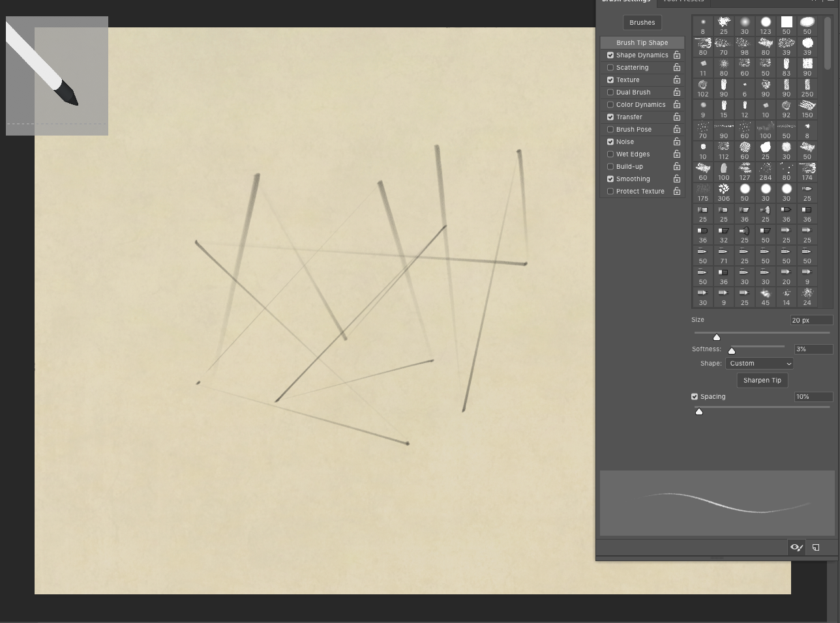Click the Spacing slider handle
The image size is (840, 623).
[699, 411]
